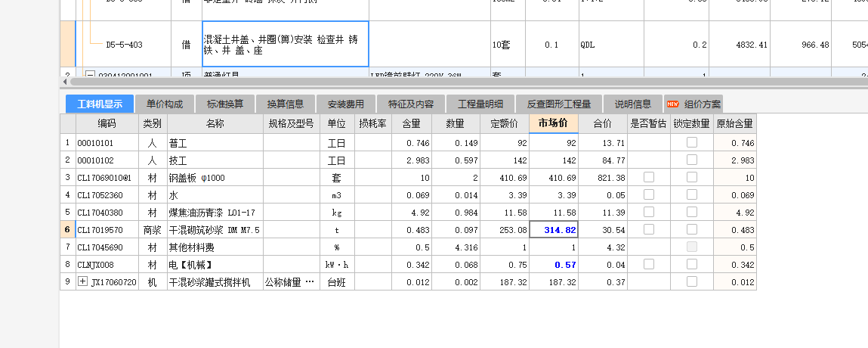Viewport: 868px width, 348px height.
Task: Open the 工程量明细 tab
Action: coord(480,104)
